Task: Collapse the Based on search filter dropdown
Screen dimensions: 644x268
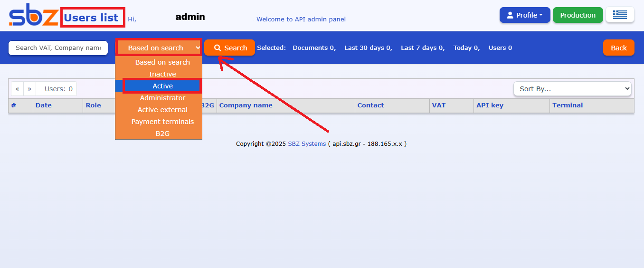Action: [159, 48]
